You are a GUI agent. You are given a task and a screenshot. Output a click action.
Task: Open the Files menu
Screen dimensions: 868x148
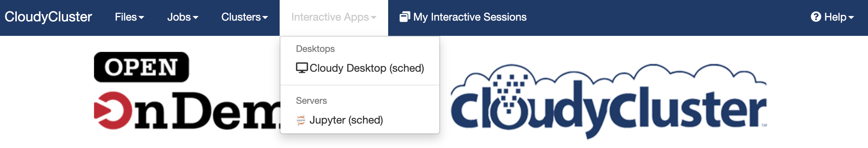tap(130, 17)
